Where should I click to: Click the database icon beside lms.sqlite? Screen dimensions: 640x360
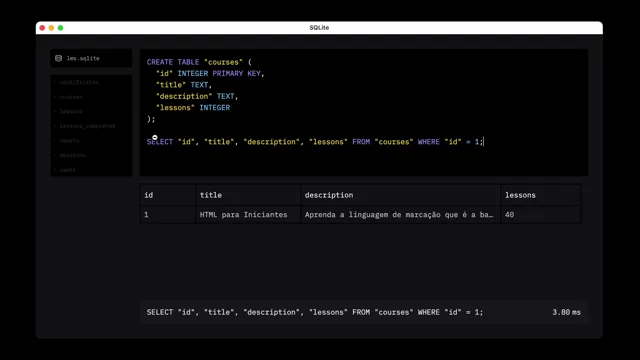(x=58, y=58)
